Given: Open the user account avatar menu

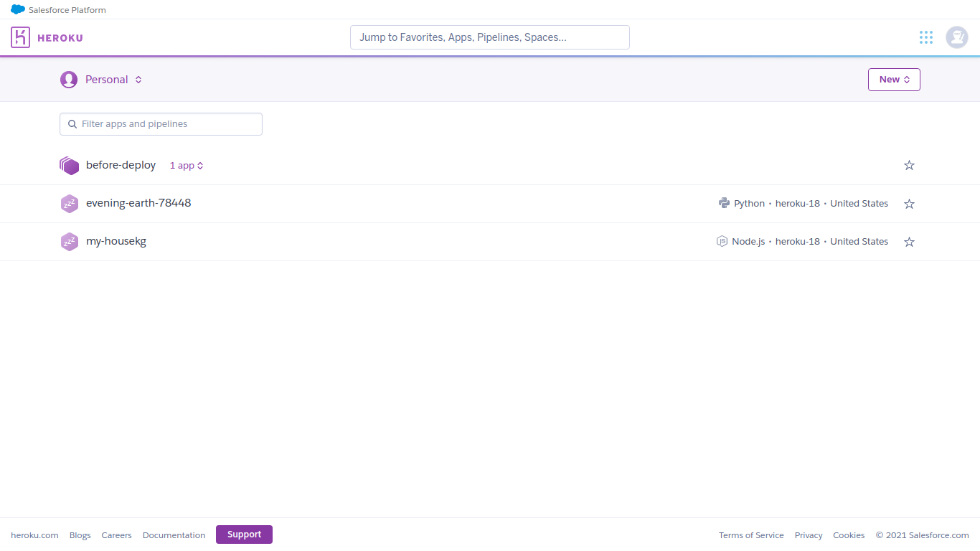Looking at the screenshot, I should tap(956, 37).
